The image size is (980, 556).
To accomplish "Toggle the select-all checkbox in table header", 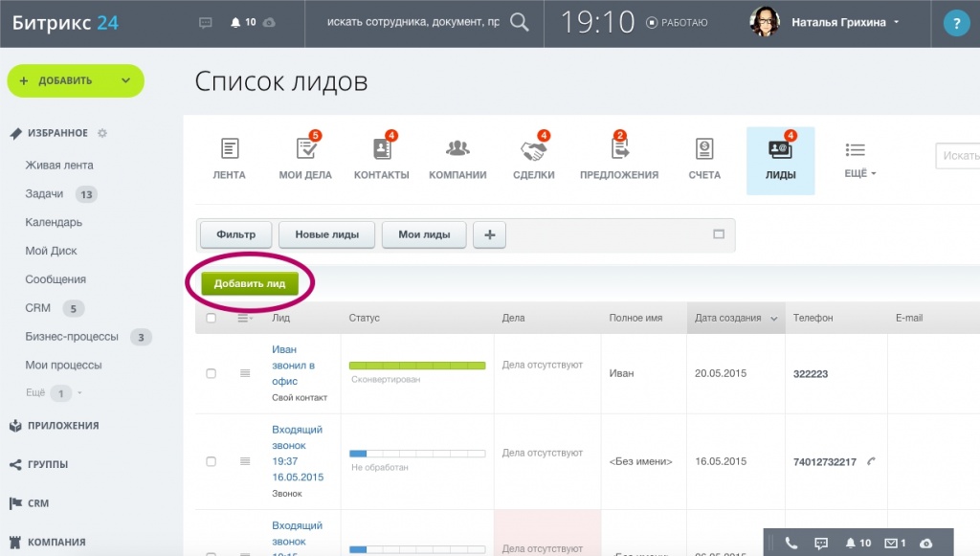I will coord(212,318).
